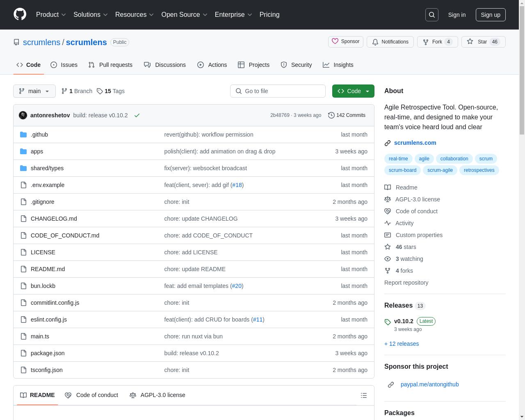The width and height of the screenshot is (525, 420).
Task: View the + 12 releases link
Action: point(402,344)
